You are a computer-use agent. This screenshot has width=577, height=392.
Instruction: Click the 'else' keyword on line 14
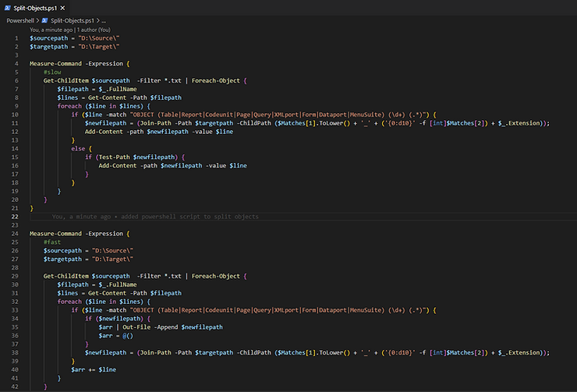78,149
